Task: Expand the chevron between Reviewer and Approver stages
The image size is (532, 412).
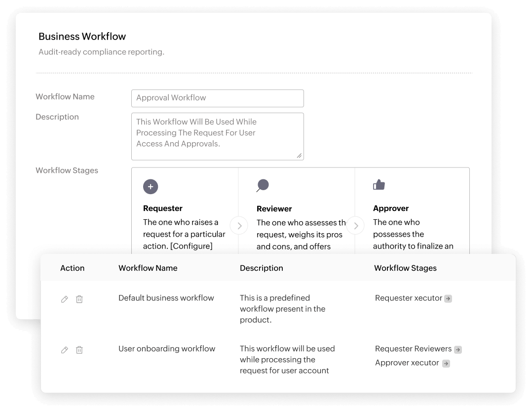Action: [355, 225]
